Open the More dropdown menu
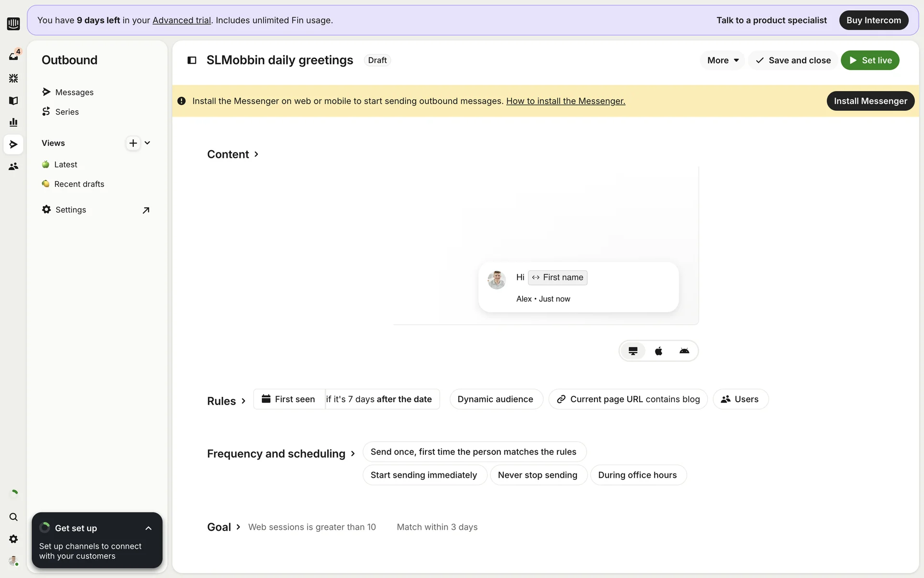The image size is (924, 578). pyautogui.click(x=722, y=60)
